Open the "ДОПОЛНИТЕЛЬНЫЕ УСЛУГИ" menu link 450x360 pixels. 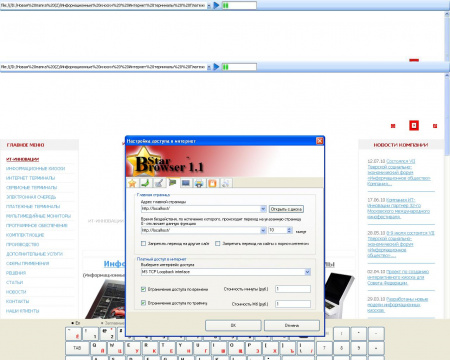click(34, 254)
